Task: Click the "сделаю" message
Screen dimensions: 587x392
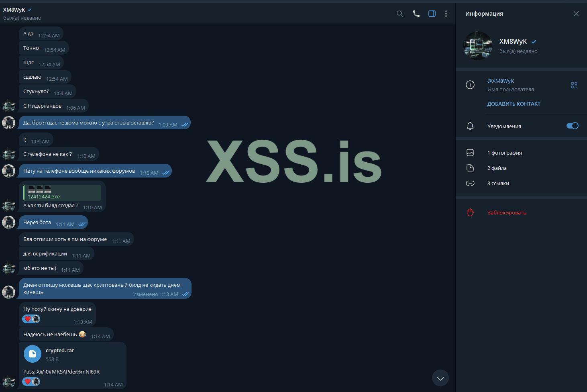Action: tap(45, 77)
